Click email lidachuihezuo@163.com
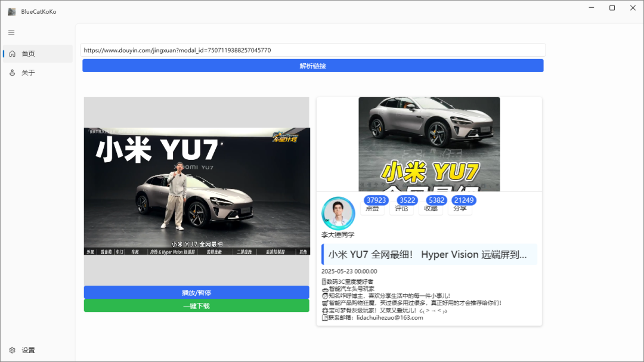 [x=390, y=318]
